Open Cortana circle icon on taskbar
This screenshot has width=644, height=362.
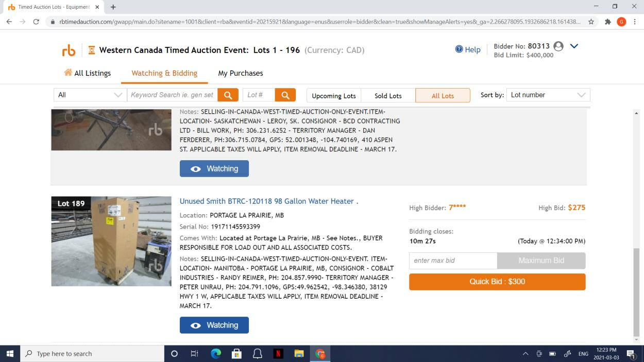(x=174, y=354)
